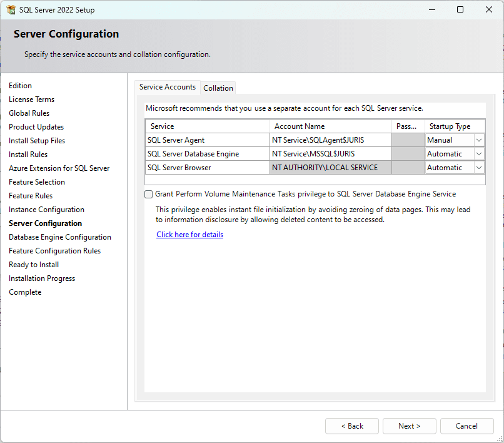
Task: Select Instance Configuration in the sidebar
Action: click(x=46, y=209)
